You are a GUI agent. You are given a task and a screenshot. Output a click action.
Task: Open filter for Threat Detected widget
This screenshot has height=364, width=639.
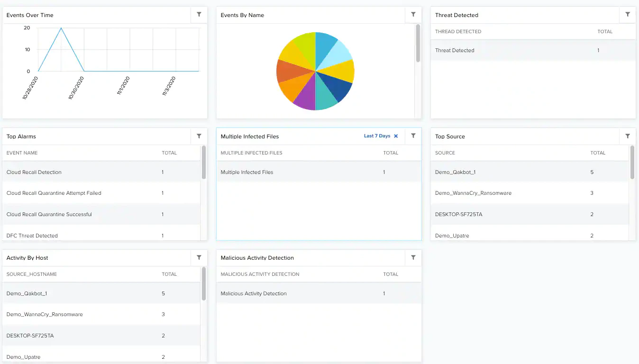click(628, 15)
